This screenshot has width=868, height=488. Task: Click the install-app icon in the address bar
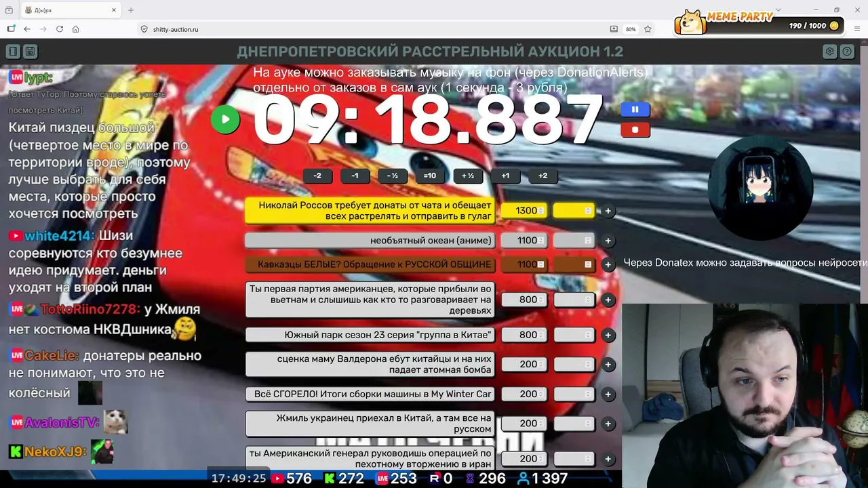point(614,29)
